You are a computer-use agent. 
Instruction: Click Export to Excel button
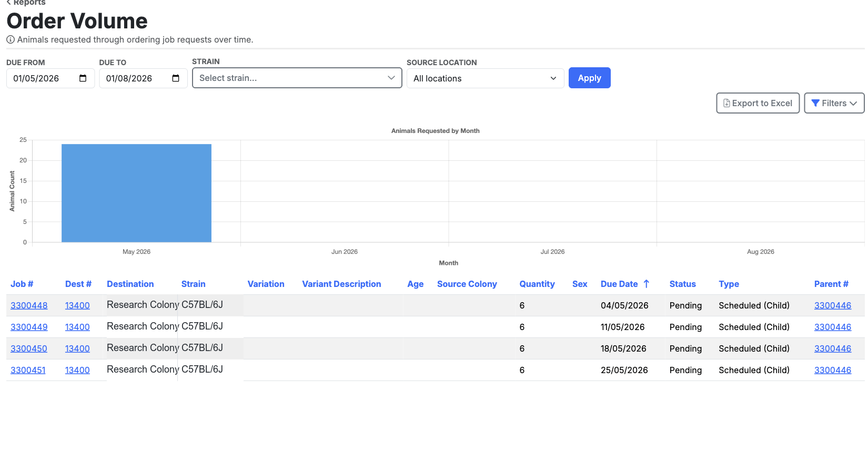click(x=758, y=103)
